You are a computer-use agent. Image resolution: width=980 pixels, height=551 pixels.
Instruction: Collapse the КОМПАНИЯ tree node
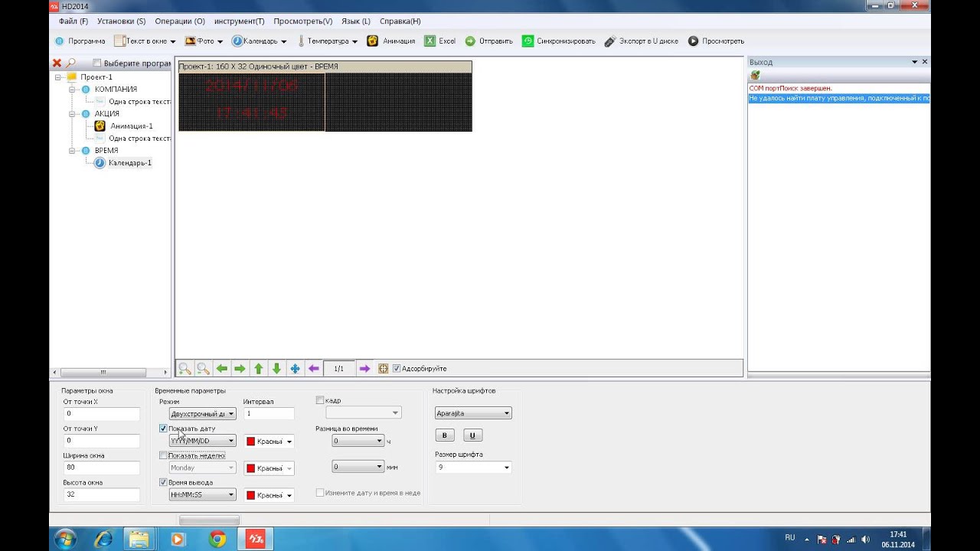(x=72, y=90)
